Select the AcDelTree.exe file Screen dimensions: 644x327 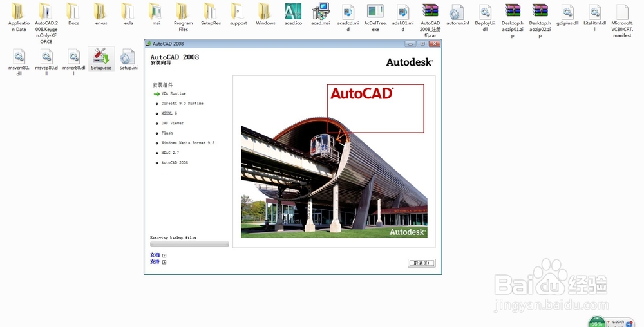(x=375, y=17)
